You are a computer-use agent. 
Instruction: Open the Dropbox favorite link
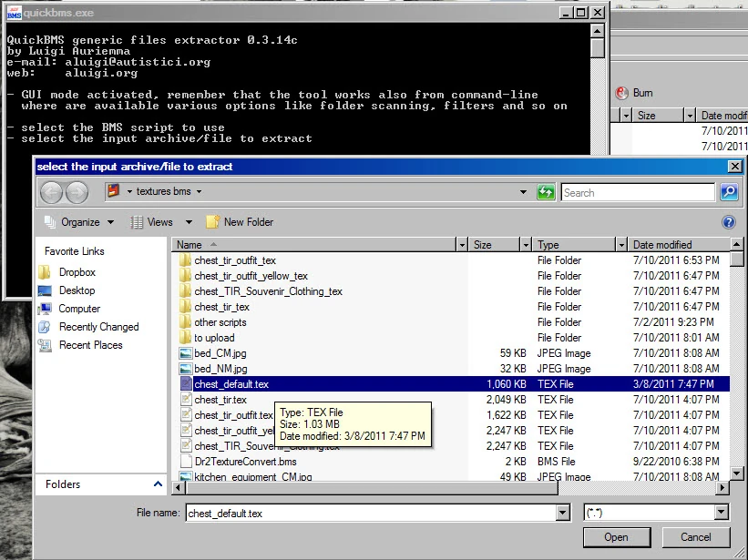pos(77,272)
